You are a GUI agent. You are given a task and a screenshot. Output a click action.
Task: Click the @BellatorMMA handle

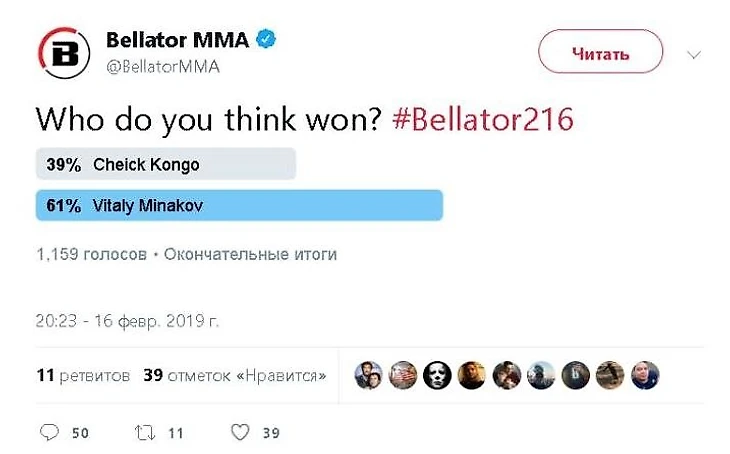pyautogui.click(x=162, y=66)
